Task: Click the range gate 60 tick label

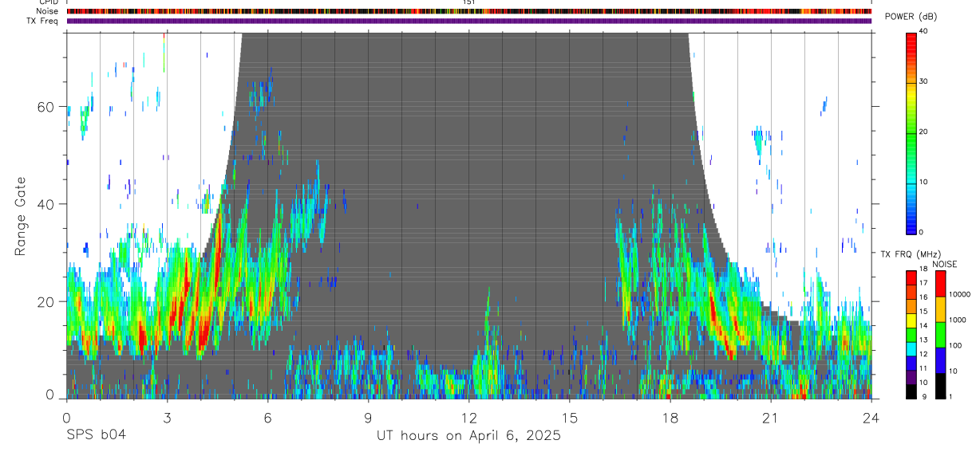Action: (50, 106)
